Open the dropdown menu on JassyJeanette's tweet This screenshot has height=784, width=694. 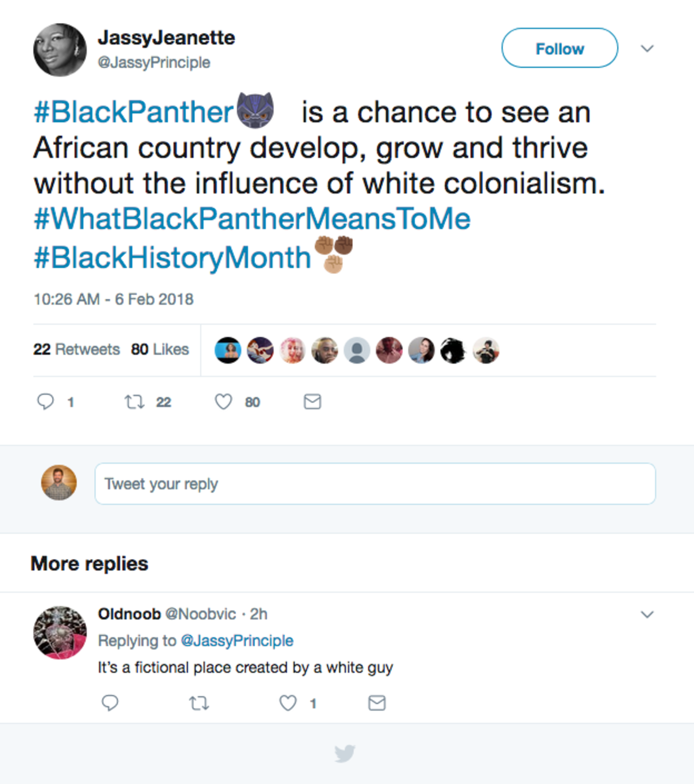(x=648, y=49)
